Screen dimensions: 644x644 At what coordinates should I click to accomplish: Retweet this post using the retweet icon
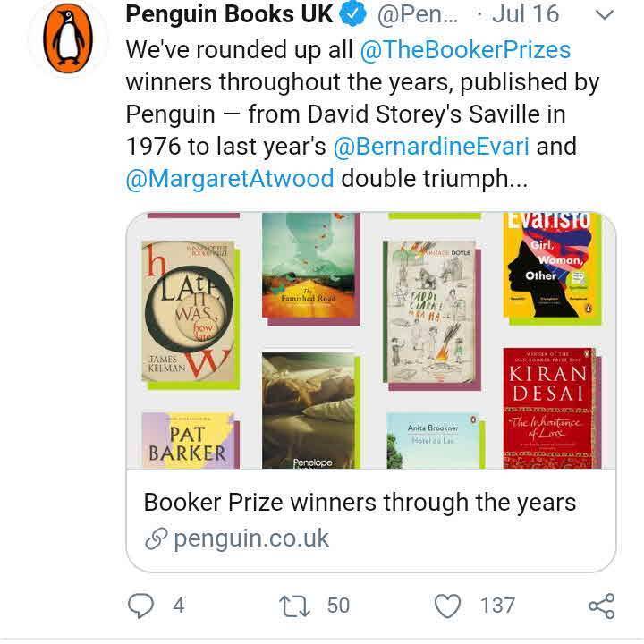coord(292,606)
